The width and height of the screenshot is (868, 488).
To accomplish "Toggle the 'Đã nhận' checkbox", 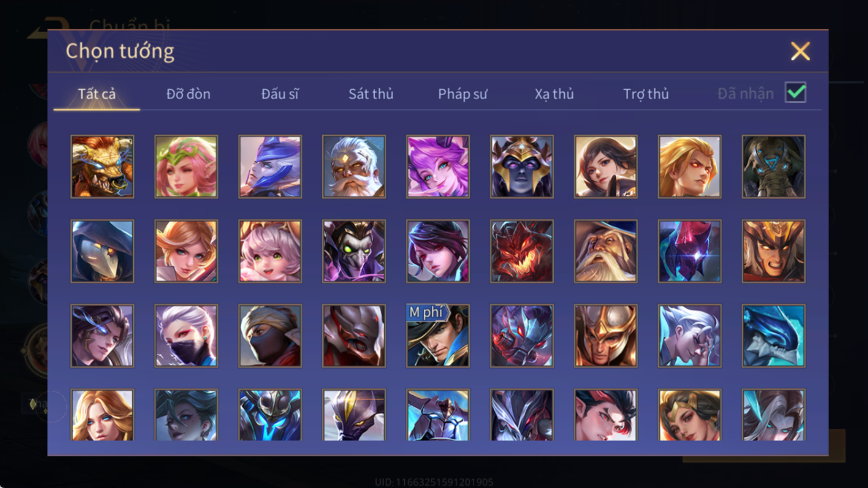I will pyautogui.click(x=796, y=93).
